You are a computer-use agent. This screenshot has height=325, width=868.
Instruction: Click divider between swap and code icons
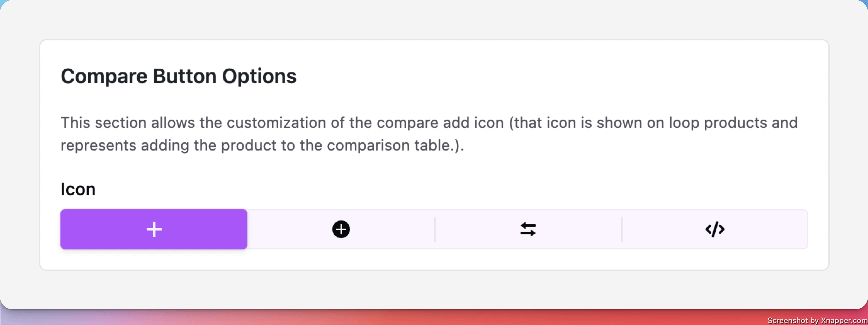[622, 229]
